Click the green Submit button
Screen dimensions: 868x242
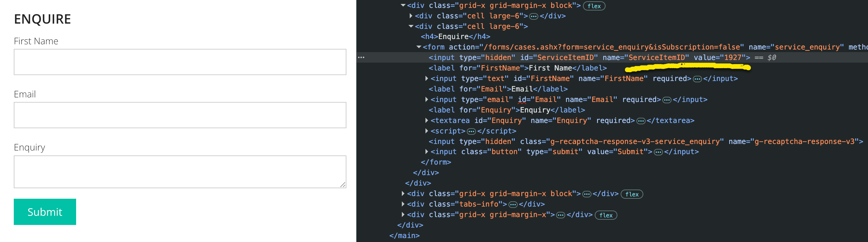pyautogui.click(x=45, y=212)
